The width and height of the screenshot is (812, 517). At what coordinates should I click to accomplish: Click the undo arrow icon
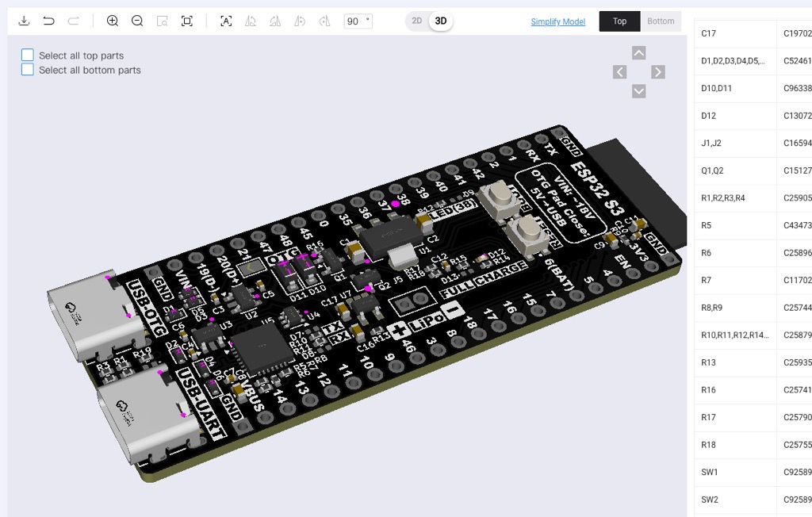48,21
